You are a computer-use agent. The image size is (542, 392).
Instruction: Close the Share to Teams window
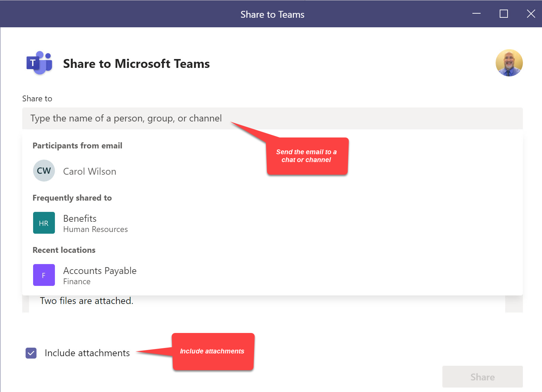tap(531, 14)
